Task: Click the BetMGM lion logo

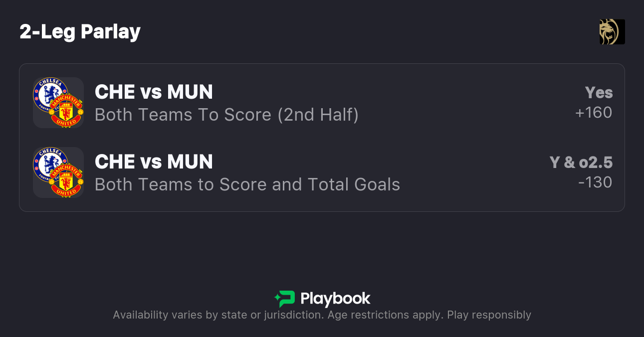Action: tap(612, 32)
